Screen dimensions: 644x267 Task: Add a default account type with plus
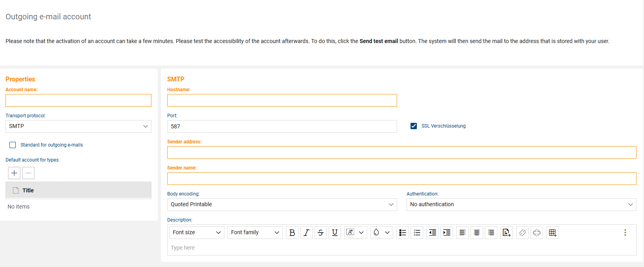click(14, 173)
